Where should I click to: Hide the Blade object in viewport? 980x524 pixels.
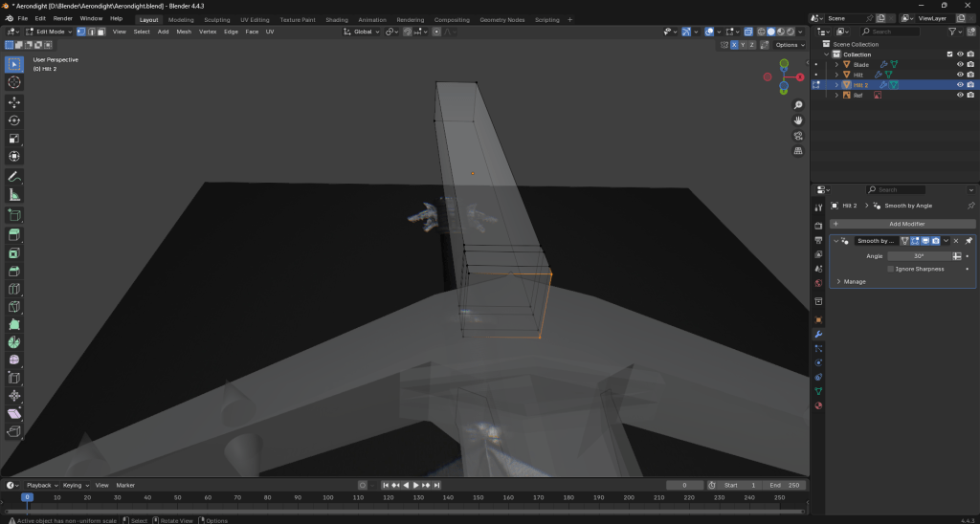pyautogui.click(x=959, y=64)
